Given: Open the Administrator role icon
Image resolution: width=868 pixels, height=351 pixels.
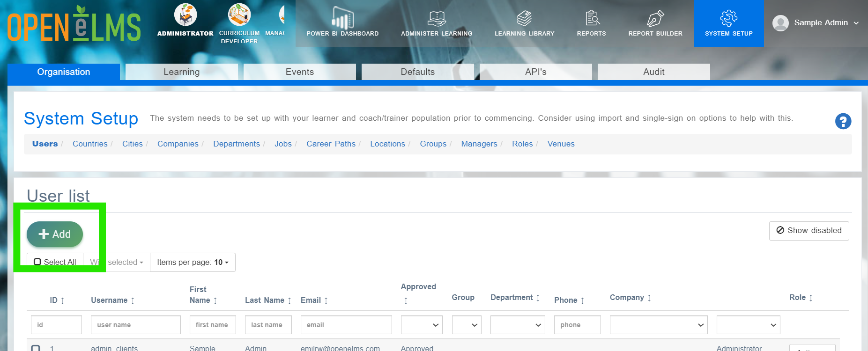Looking at the screenshot, I should tap(185, 15).
